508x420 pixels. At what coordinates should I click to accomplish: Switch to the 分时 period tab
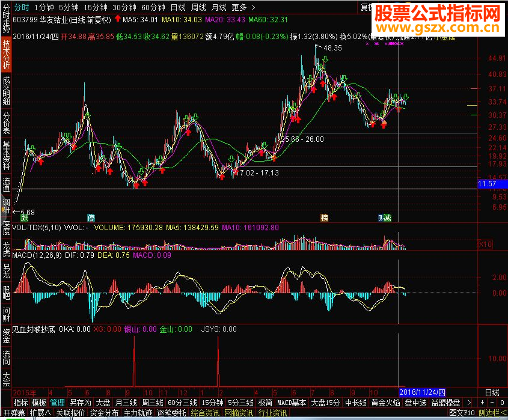tap(22, 7)
